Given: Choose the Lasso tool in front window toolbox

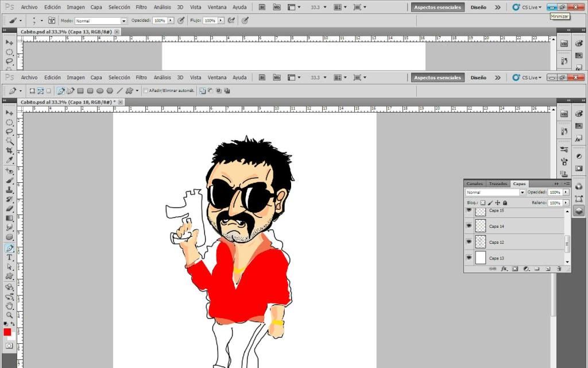Looking at the screenshot, I should click(9, 132).
